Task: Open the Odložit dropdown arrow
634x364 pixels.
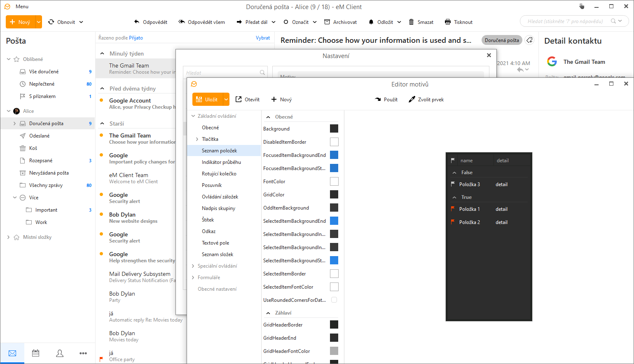Action: pos(399,22)
